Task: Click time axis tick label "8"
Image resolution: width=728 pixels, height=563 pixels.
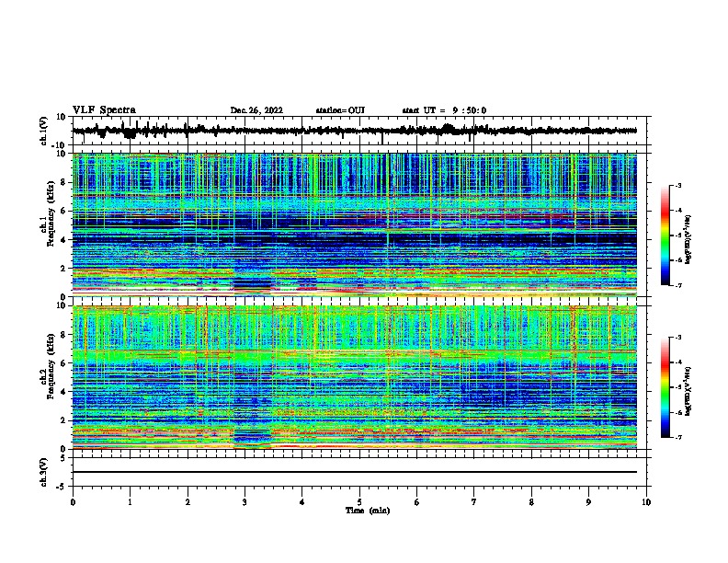Action: 531,502
